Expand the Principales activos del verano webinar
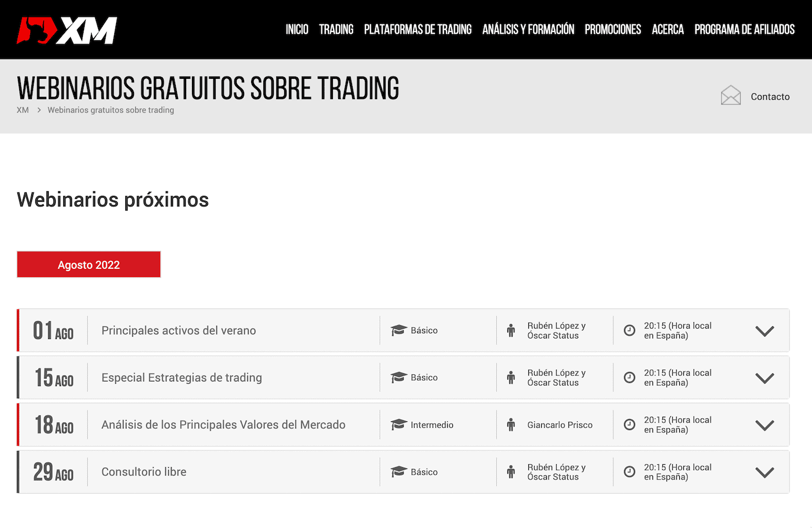Screen dimensions: 812x528 click(764, 331)
